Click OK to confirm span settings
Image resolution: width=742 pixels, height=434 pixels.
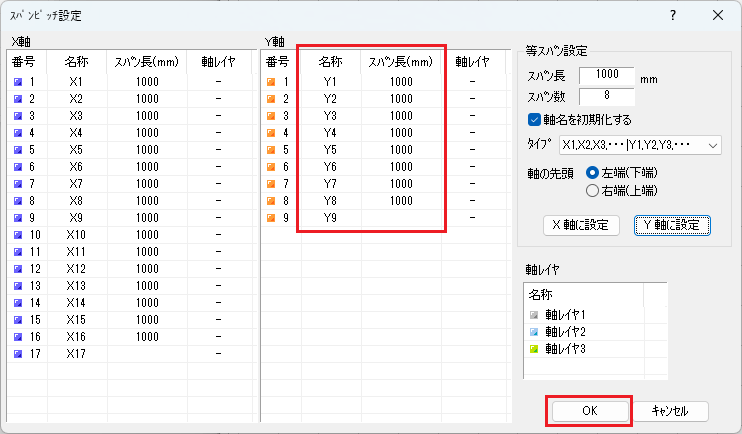588,411
